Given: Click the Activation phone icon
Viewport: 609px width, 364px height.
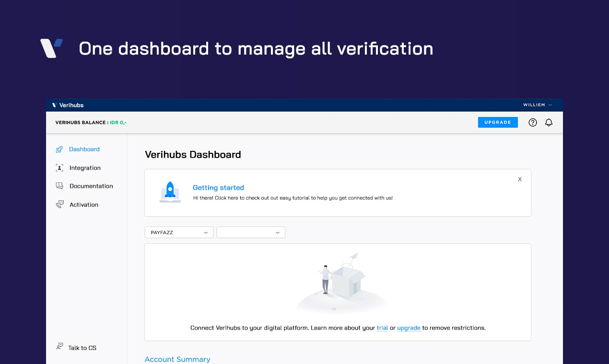Looking at the screenshot, I should (59, 205).
